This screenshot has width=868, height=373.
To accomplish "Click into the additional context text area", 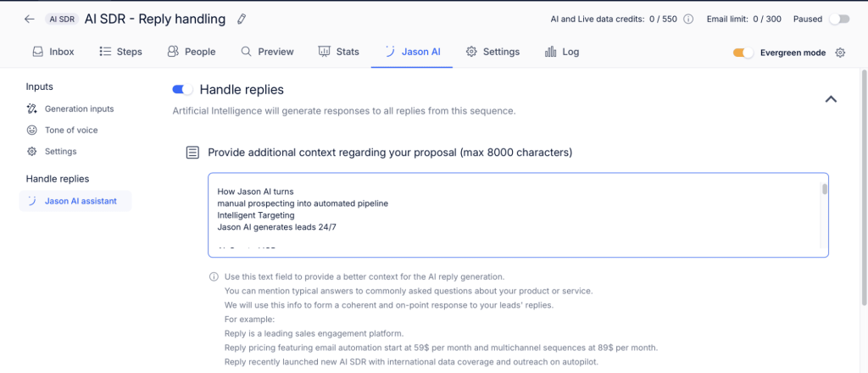I will (x=518, y=214).
